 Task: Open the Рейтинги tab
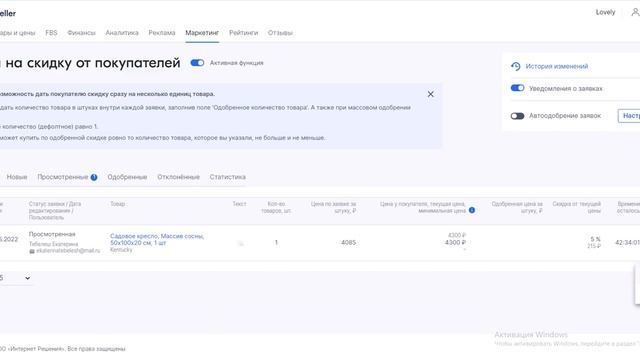pyautogui.click(x=244, y=33)
